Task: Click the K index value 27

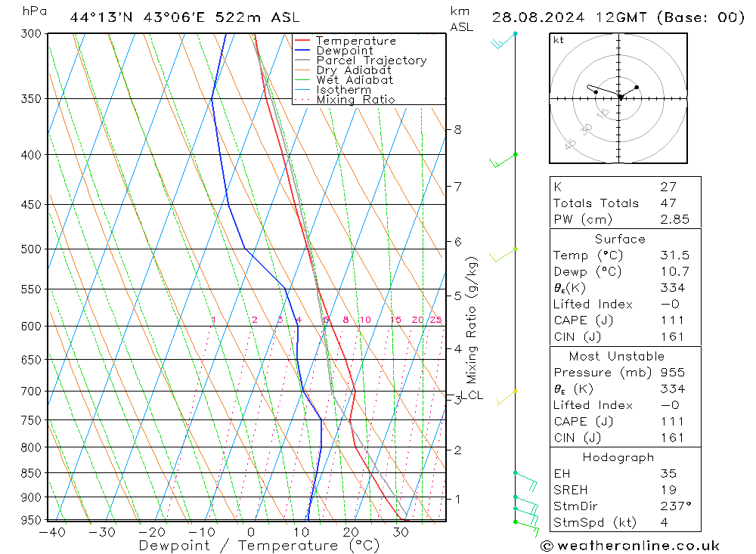Action: tap(669, 187)
